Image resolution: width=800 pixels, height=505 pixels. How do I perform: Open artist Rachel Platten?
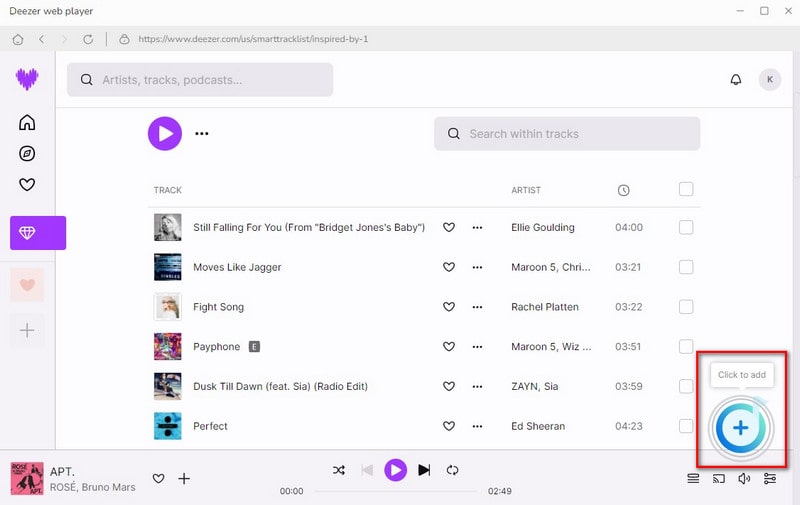point(545,307)
